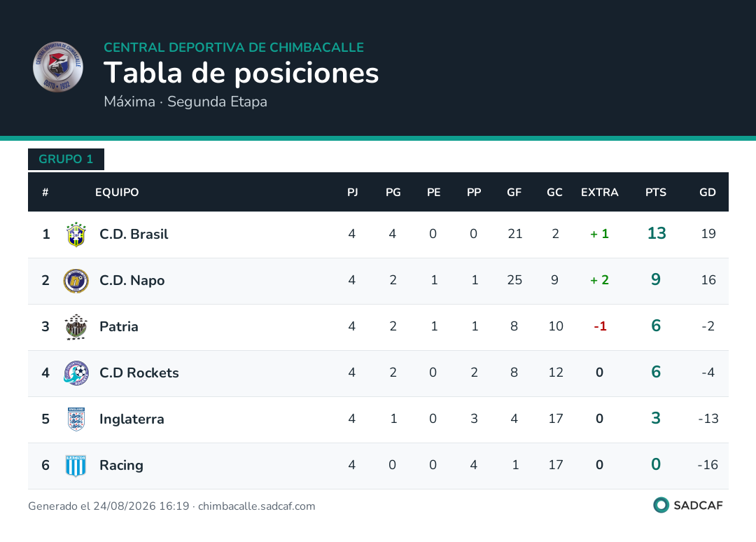Image resolution: width=756 pixels, height=542 pixels.
Task: Select the GRUPO 1 tab
Action: click(x=66, y=159)
